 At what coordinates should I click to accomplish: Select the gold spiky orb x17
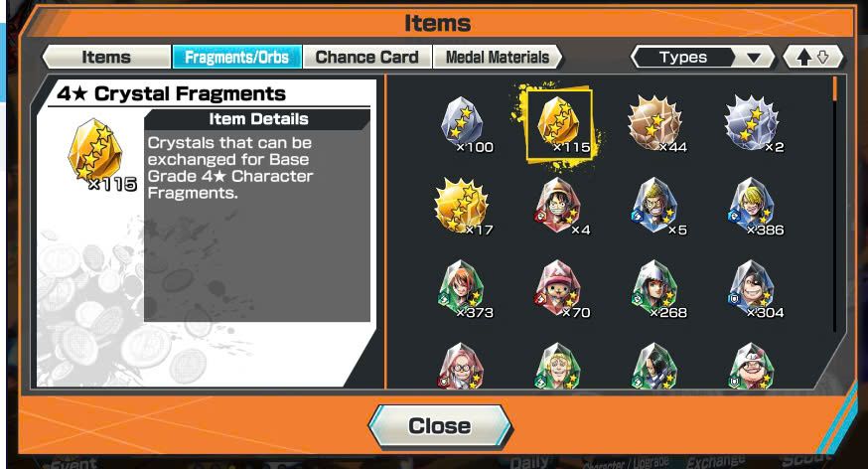tap(463, 206)
